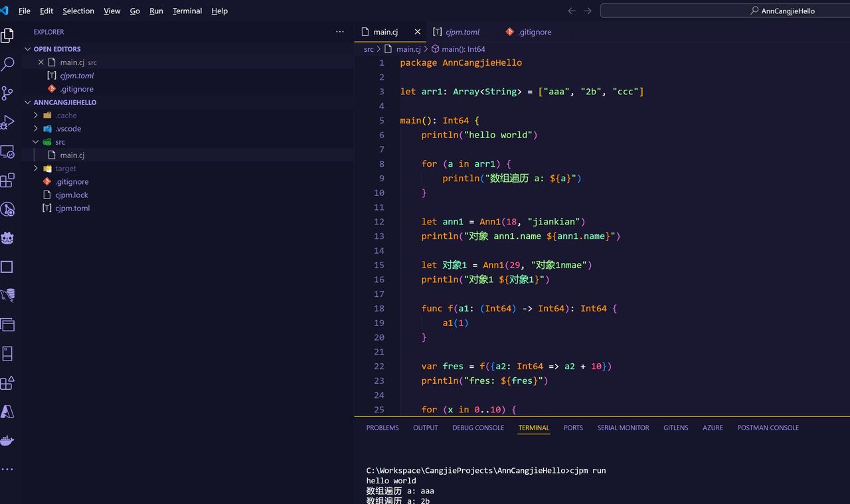Open the Terminal menu
The height and width of the screenshot is (504, 850).
coord(187,11)
